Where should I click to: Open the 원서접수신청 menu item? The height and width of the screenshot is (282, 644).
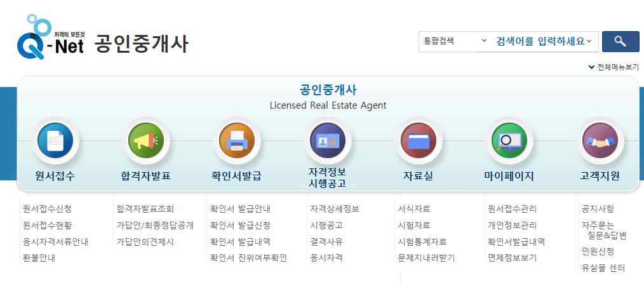point(47,209)
